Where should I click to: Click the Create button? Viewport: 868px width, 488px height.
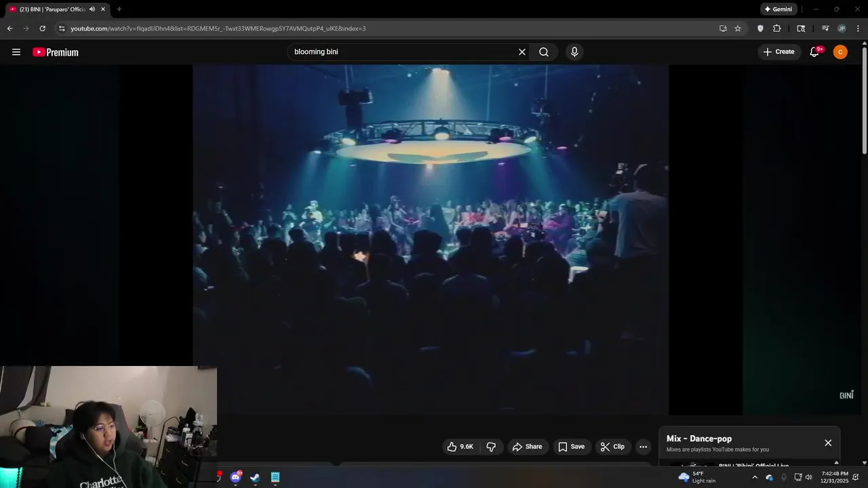pyautogui.click(x=778, y=52)
